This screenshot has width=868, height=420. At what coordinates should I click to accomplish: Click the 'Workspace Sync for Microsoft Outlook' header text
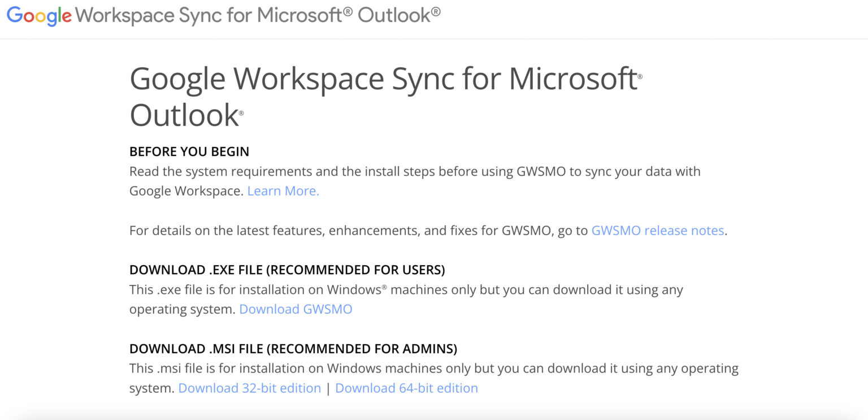[x=258, y=16]
